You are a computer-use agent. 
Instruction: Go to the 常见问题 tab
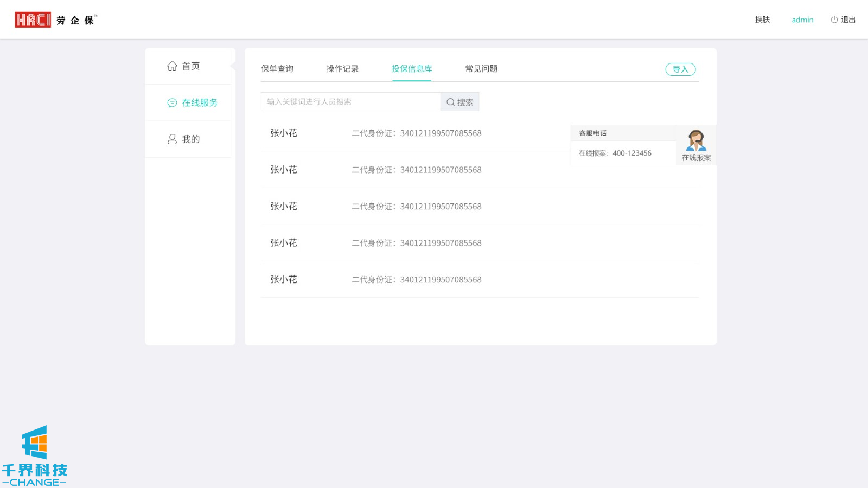(x=481, y=69)
